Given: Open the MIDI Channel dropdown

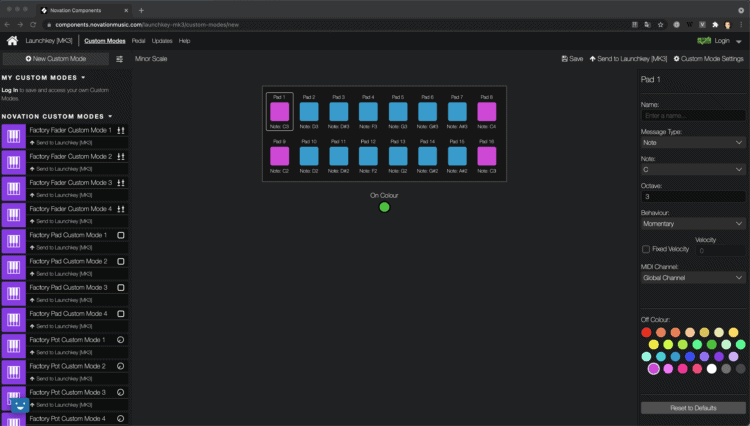Looking at the screenshot, I should [x=693, y=278].
